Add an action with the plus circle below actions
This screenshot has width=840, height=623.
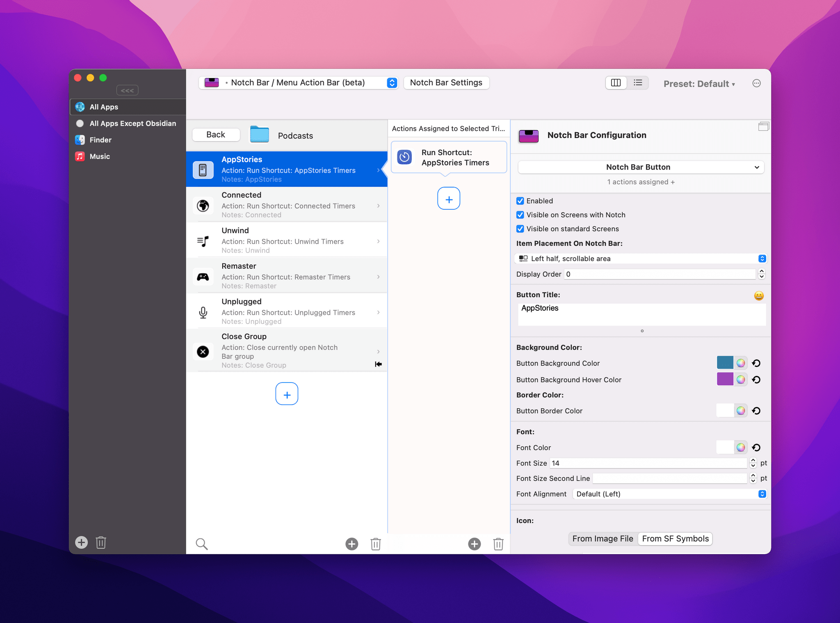coord(474,544)
